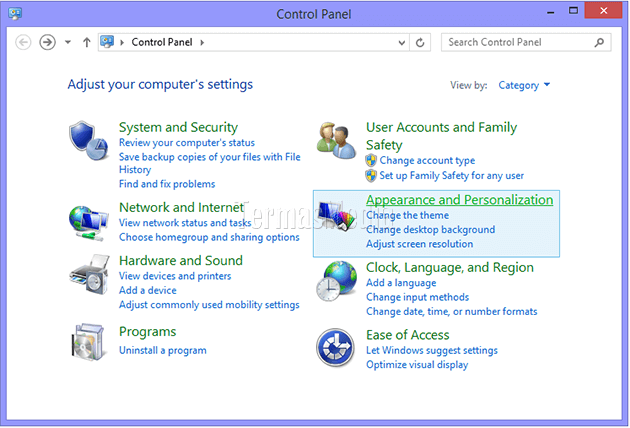Open Review your computer's status

187,143
